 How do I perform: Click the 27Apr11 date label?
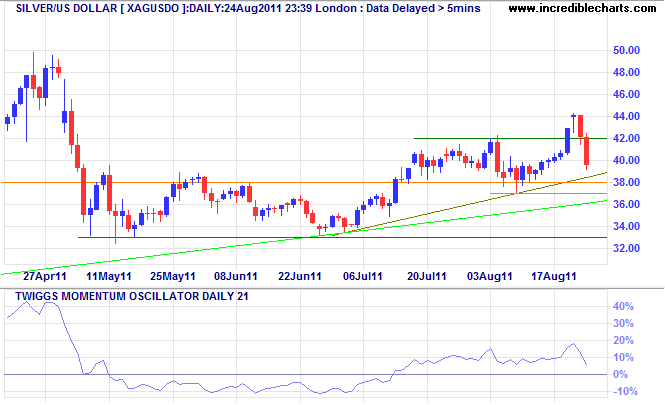pyautogui.click(x=45, y=277)
